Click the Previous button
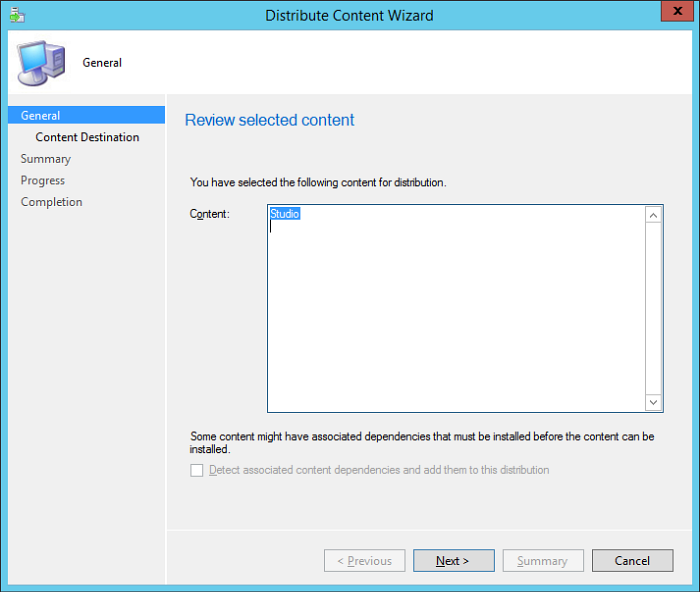The height and width of the screenshot is (592, 700). [x=364, y=561]
